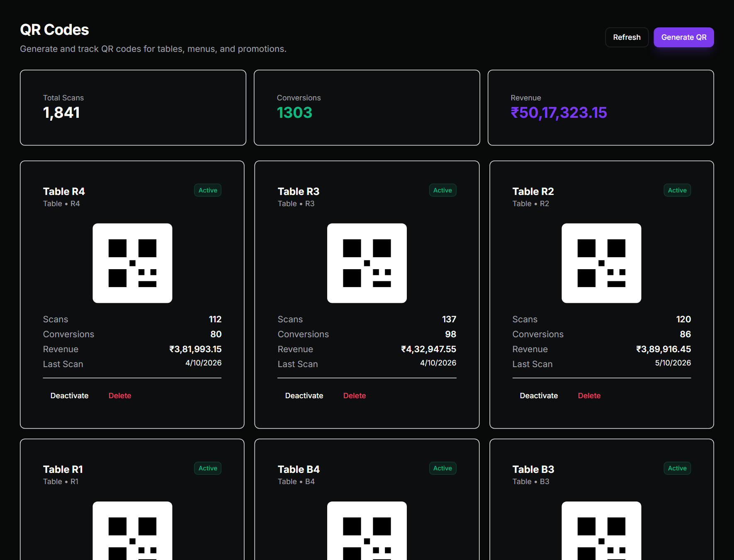Open the Table B4 QR code image
This screenshot has width=734, height=560.
[367, 531]
